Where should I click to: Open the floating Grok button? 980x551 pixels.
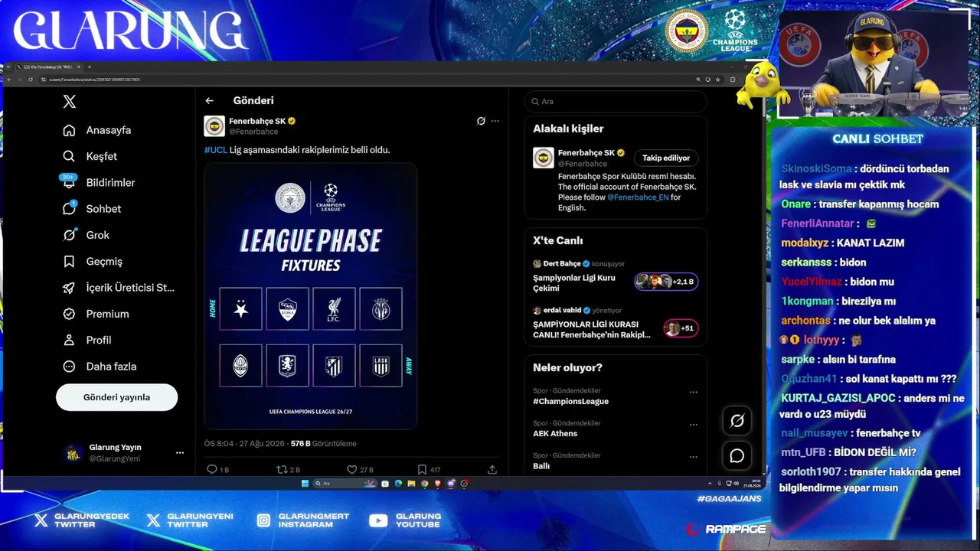[737, 420]
